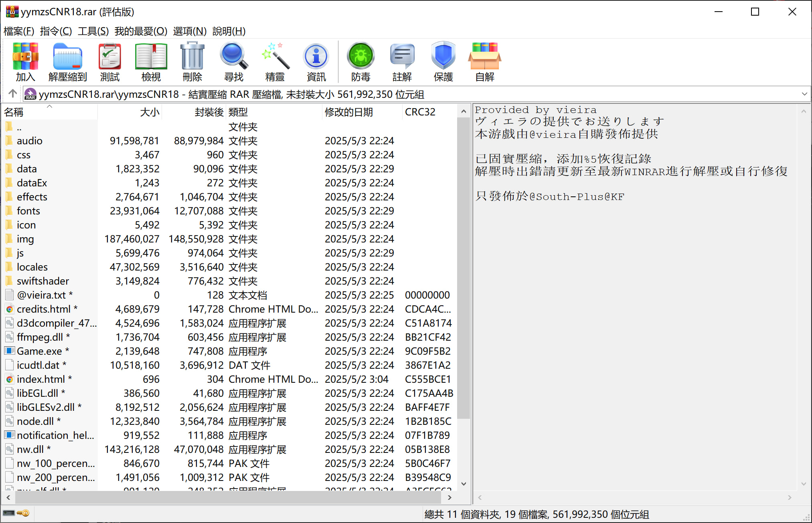
Task: Select the js folder row
Action: pyautogui.click(x=230, y=253)
